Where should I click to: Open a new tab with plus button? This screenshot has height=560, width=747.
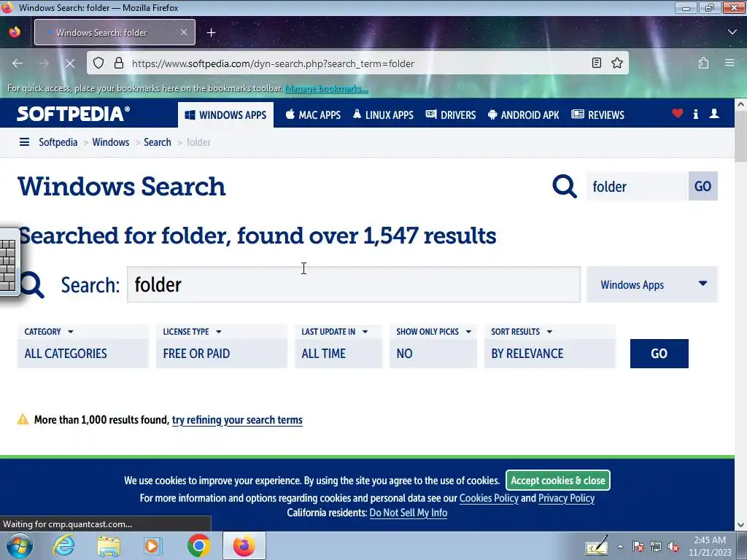point(212,32)
